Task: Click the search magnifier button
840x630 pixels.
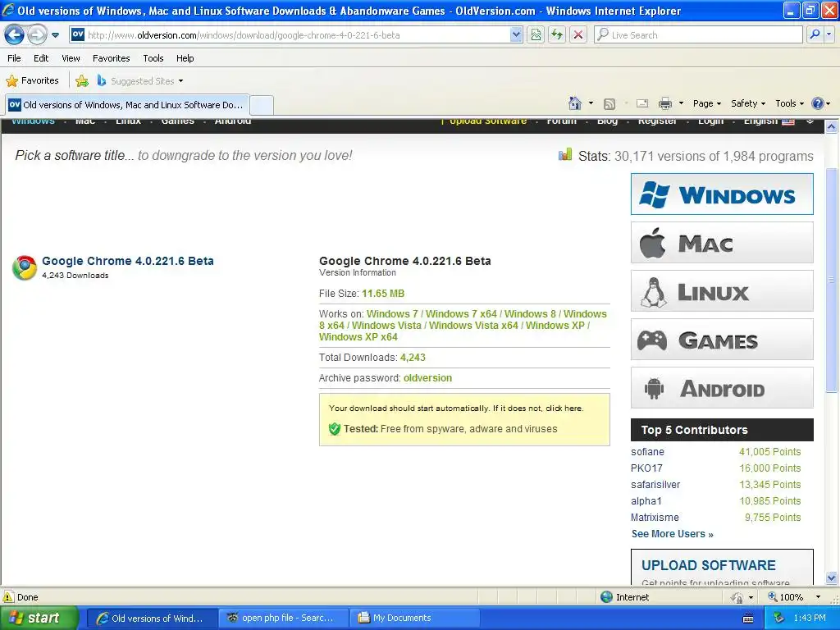Action: coord(815,35)
